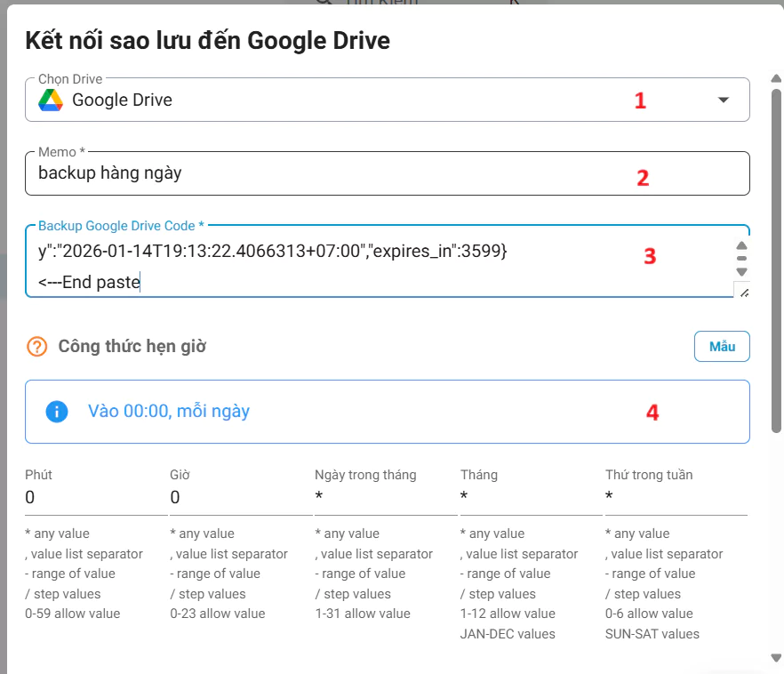Image resolution: width=784 pixels, height=674 pixels.
Task: Click the dialog scrollbar up arrow
Action: point(776,79)
